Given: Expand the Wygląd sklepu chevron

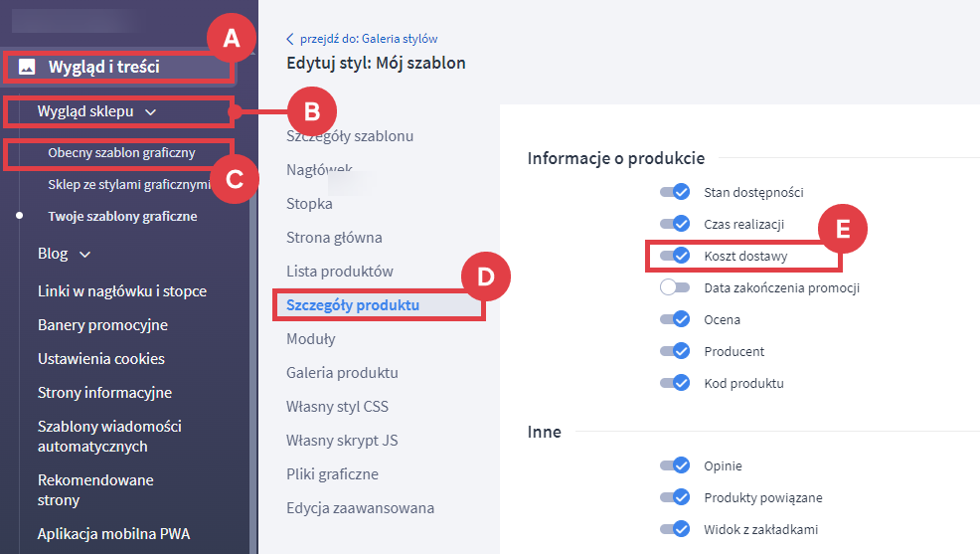Looking at the screenshot, I should tap(151, 112).
